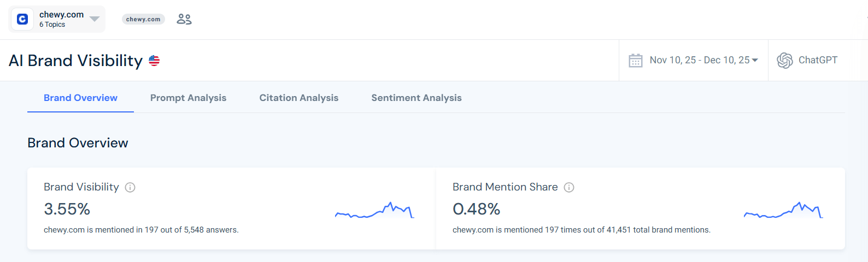Open the Prompt Analysis tab
868x262 pixels.
188,98
